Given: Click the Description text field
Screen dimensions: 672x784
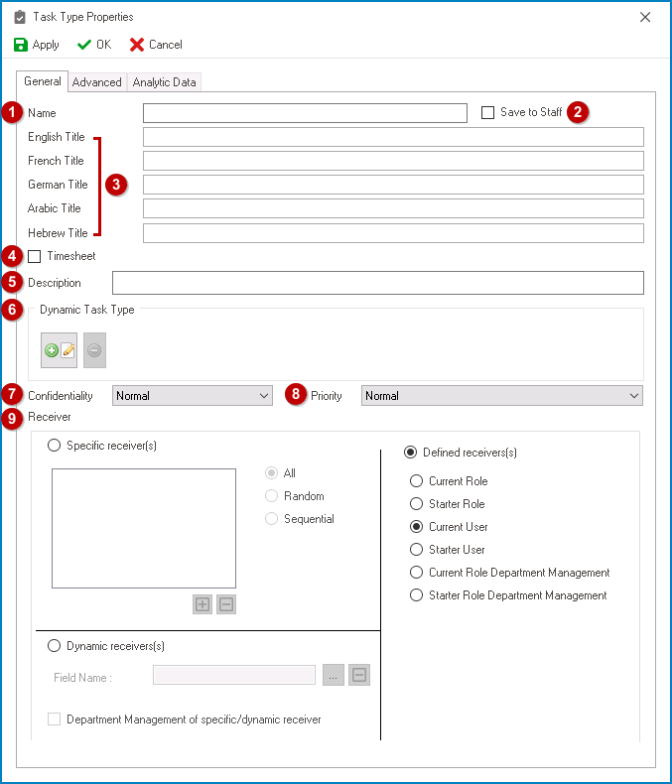Looking at the screenshot, I should 378,283.
